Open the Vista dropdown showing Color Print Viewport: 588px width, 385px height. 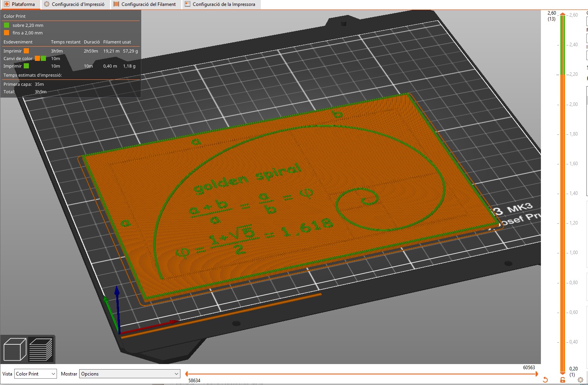point(35,374)
